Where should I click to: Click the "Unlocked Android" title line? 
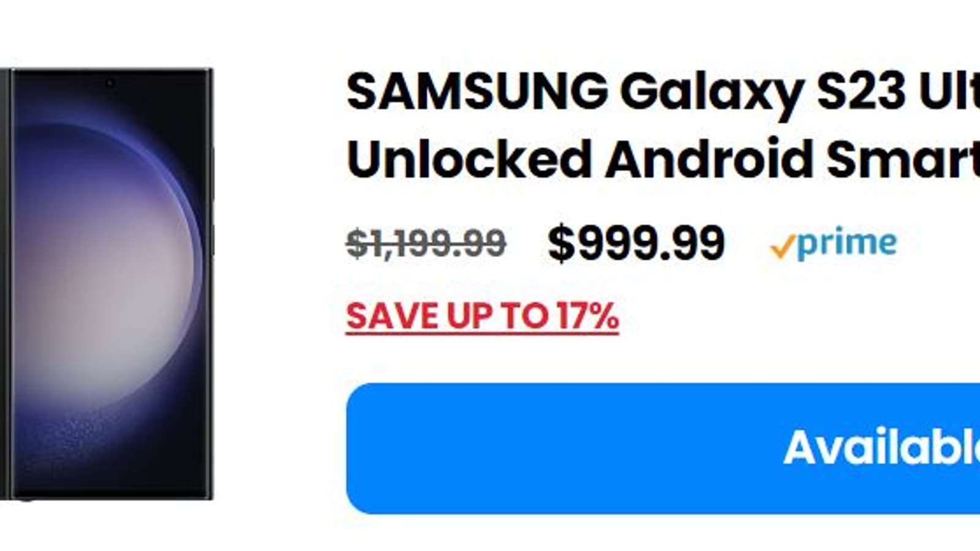[661, 159]
